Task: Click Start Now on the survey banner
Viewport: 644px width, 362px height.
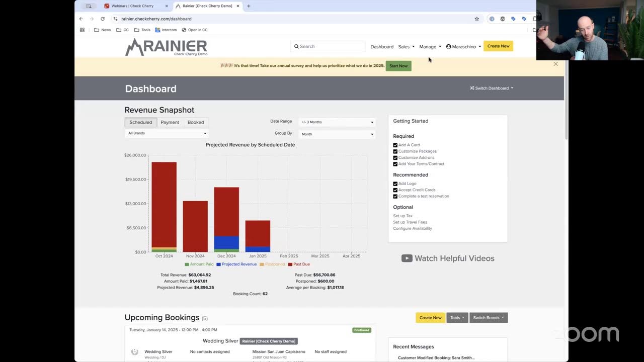Action: coord(398,66)
